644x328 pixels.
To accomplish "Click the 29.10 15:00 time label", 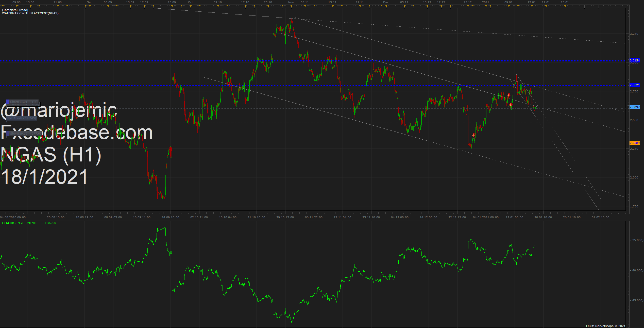I will click(285, 217).
